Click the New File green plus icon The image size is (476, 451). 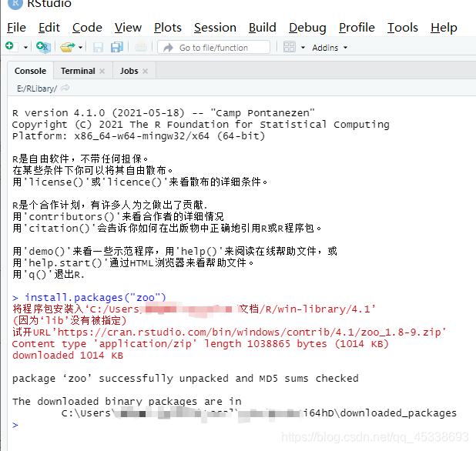click(10, 47)
